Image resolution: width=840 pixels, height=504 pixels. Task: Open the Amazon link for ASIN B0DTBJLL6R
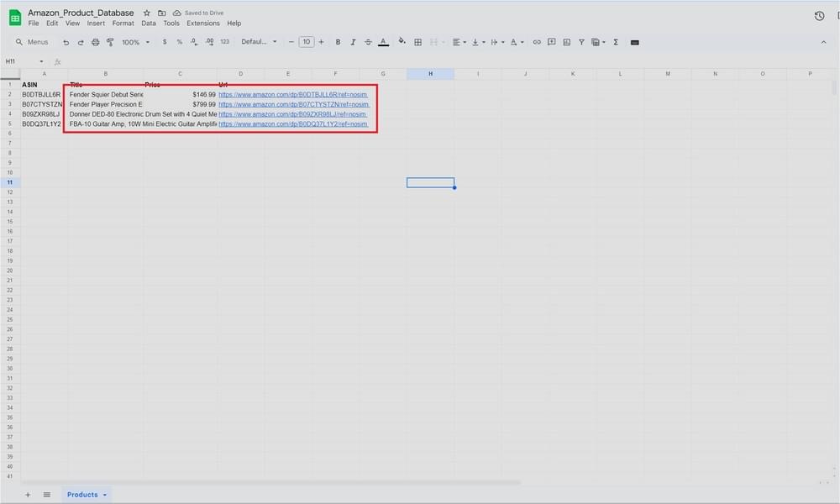(x=292, y=94)
